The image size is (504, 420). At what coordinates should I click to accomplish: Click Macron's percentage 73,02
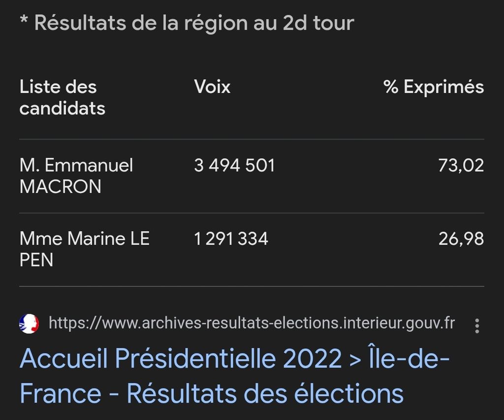tap(461, 165)
